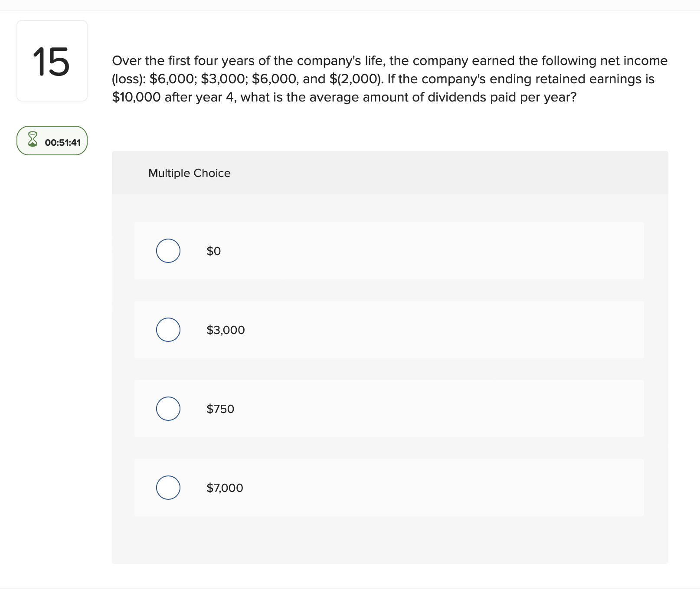The image size is (700, 590).
Task: Select the $750 radio button
Action: pos(168,408)
